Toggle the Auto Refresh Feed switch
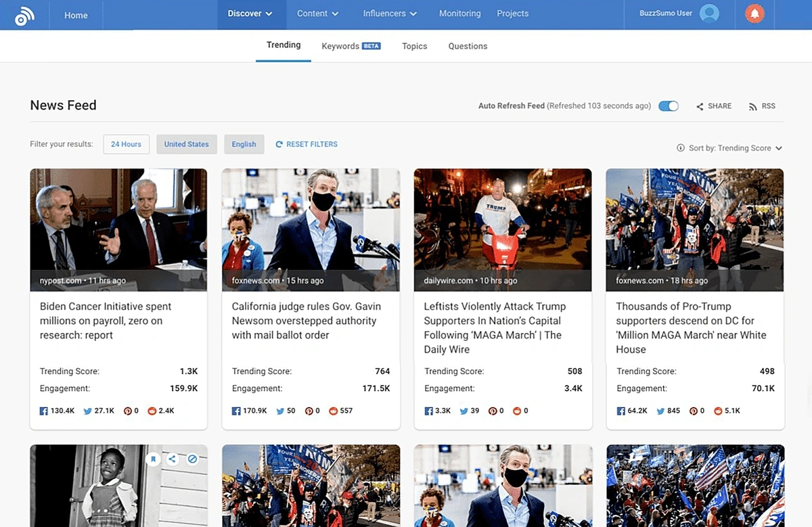 (669, 106)
